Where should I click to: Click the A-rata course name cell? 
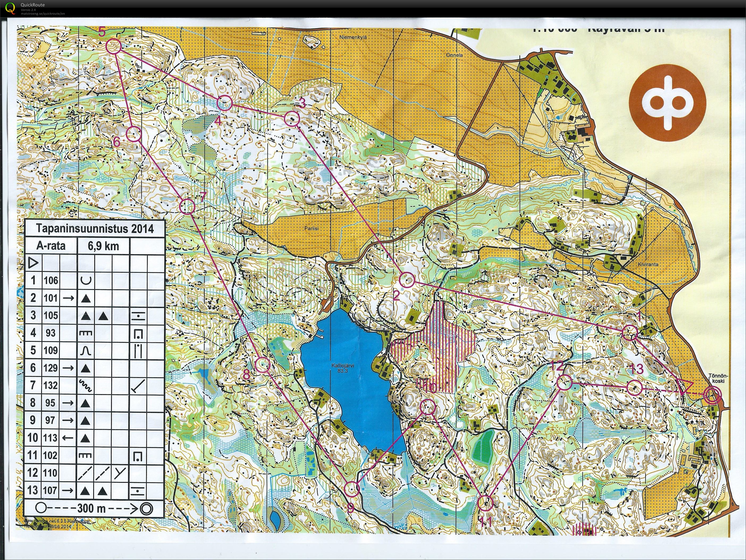[51, 246]
